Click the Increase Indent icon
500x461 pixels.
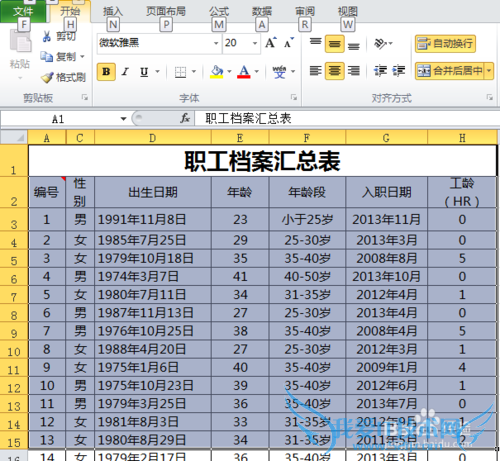398,71
